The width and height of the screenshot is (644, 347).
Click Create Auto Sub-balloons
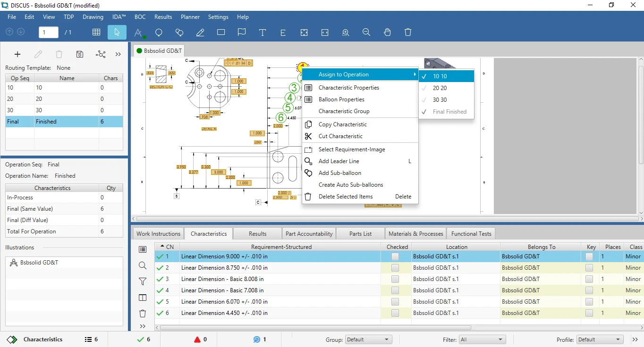pyautogui.click(x=360, y=185)
